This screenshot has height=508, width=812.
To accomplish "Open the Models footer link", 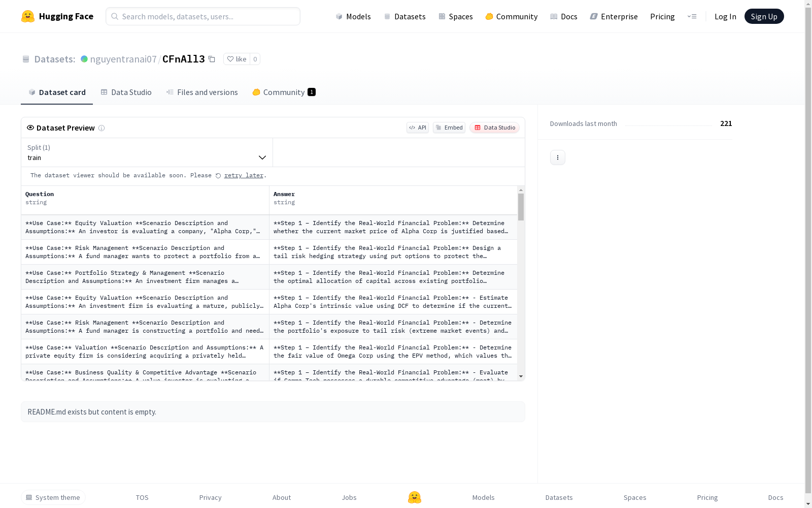I will click(x=484, y=497).
